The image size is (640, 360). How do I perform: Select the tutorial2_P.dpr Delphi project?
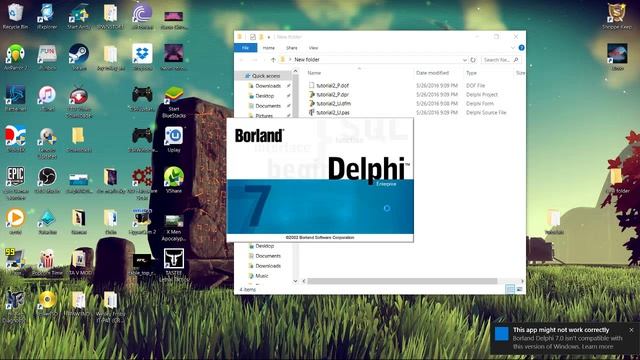tap(332, 95)
